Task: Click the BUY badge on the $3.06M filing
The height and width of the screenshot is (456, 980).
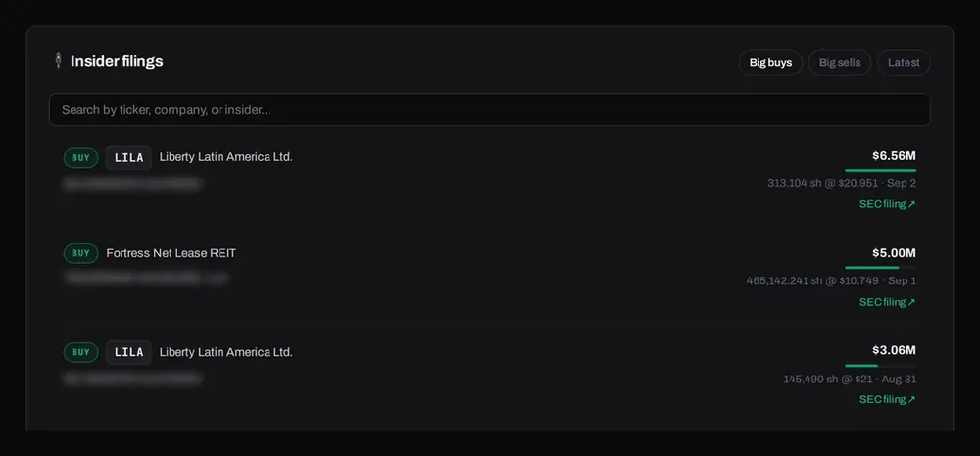Action: click(x=80, y=352)
